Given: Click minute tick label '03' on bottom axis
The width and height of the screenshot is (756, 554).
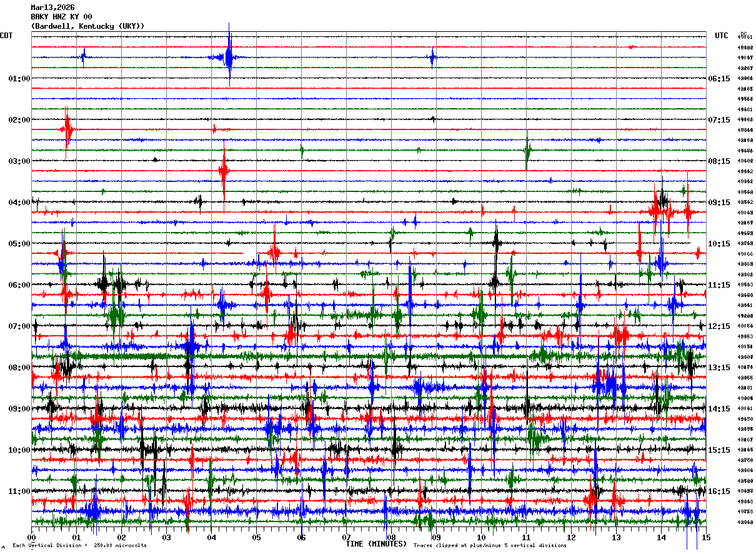Looking at the screenshot, I should click(166, 538).
